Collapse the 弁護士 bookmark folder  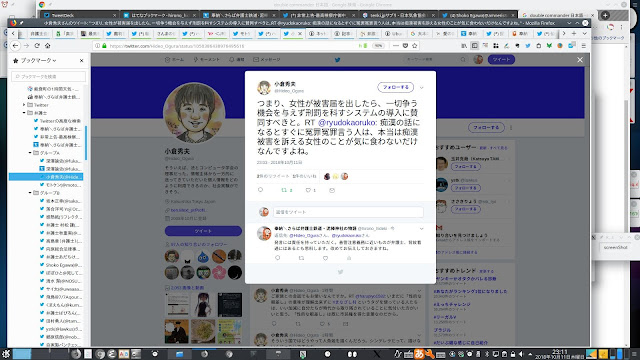[x=24, y=113]
